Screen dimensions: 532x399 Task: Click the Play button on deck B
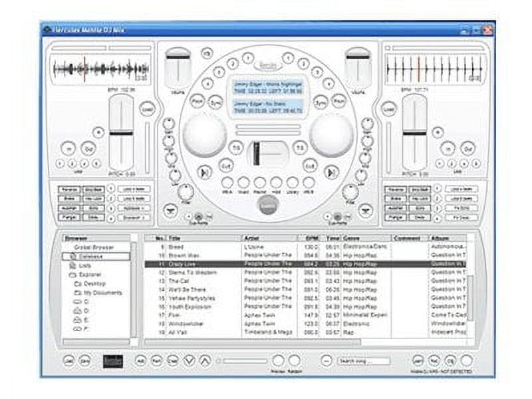338,101
